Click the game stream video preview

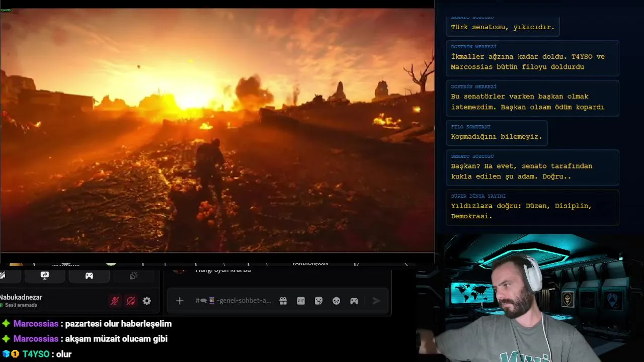point(217,130)
